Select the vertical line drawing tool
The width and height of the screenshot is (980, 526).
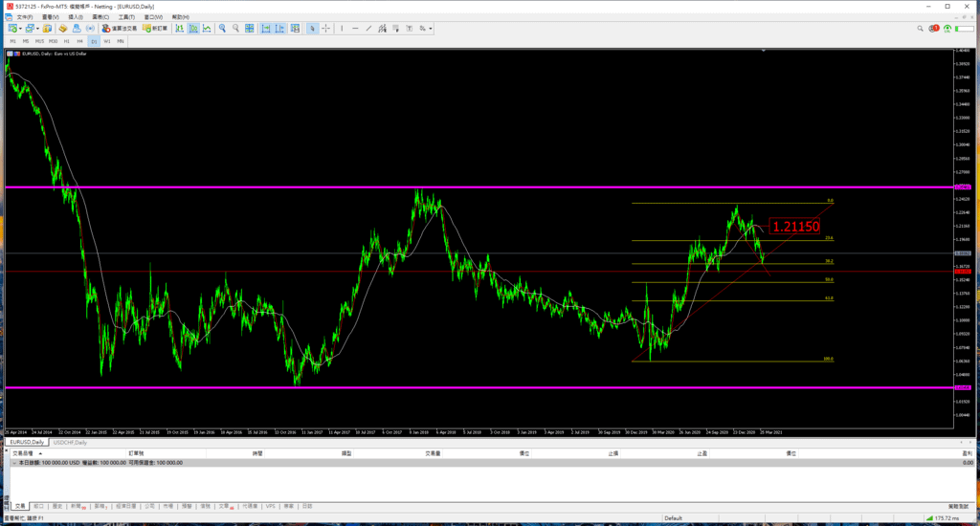pyautogui.click(x=342, y=28)
